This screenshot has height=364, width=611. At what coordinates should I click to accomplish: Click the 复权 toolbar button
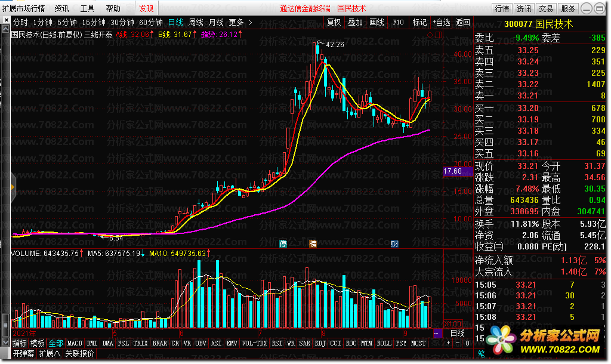tap(334, 22)
